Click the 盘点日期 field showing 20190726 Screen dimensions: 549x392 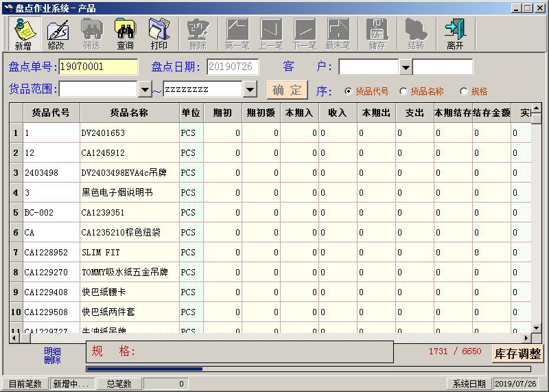pos(233,67)
